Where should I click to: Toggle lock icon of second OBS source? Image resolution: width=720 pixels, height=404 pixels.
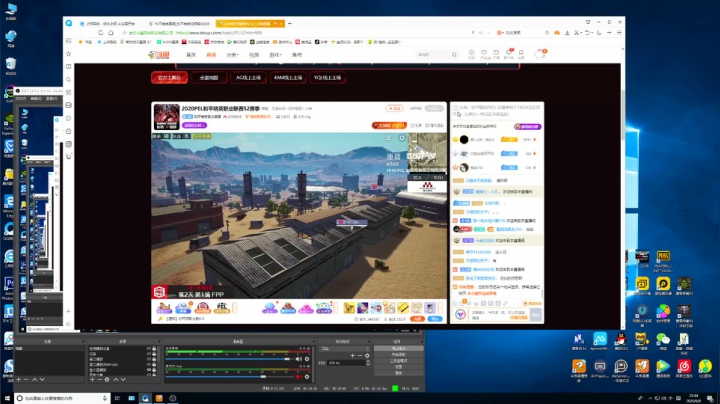coord(154,354)
